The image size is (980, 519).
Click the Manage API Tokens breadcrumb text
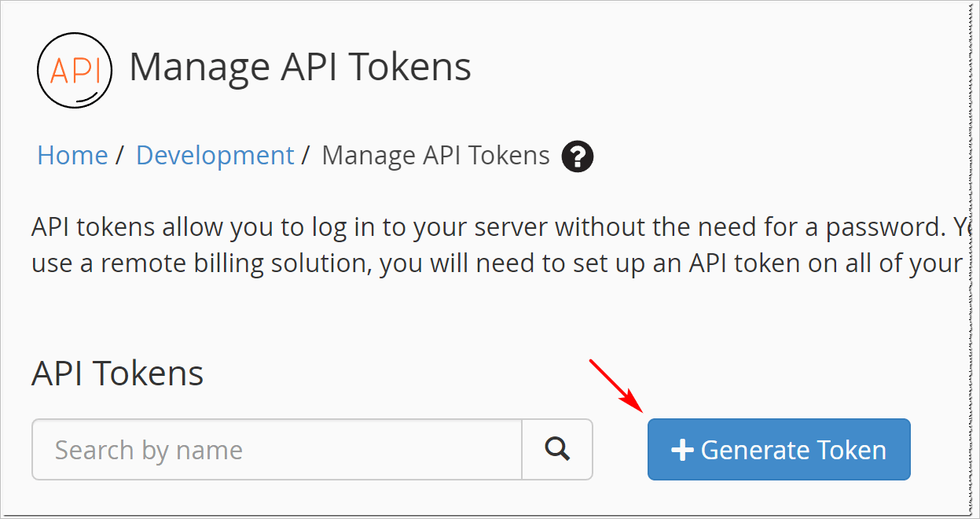436,156
